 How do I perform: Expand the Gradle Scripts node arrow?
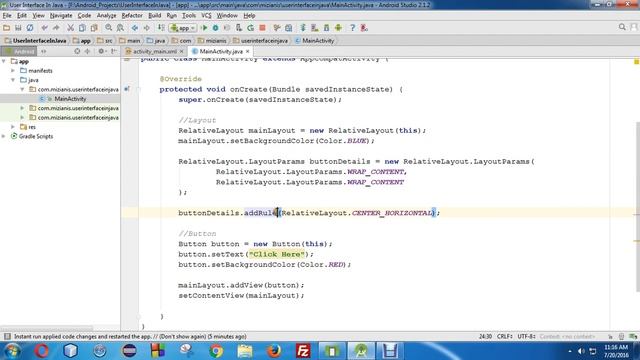(4, 136)
